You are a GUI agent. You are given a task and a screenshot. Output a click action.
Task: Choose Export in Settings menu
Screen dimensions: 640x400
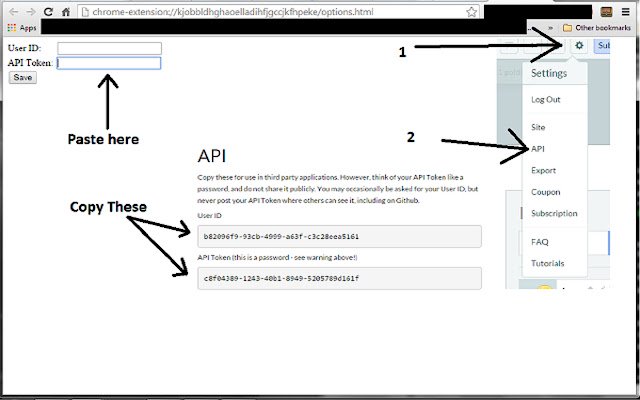[x=543, y=170]
